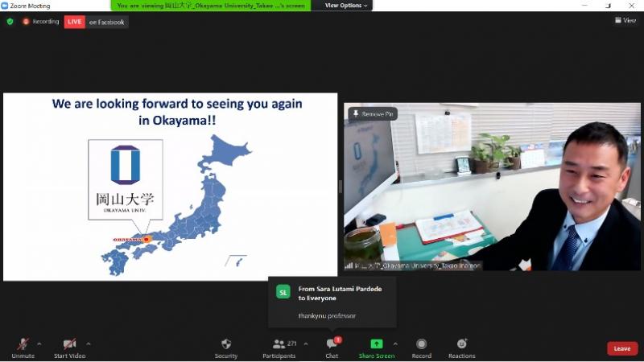Expand arrow next to Participants
644x362 pixels.
(306, 344)
